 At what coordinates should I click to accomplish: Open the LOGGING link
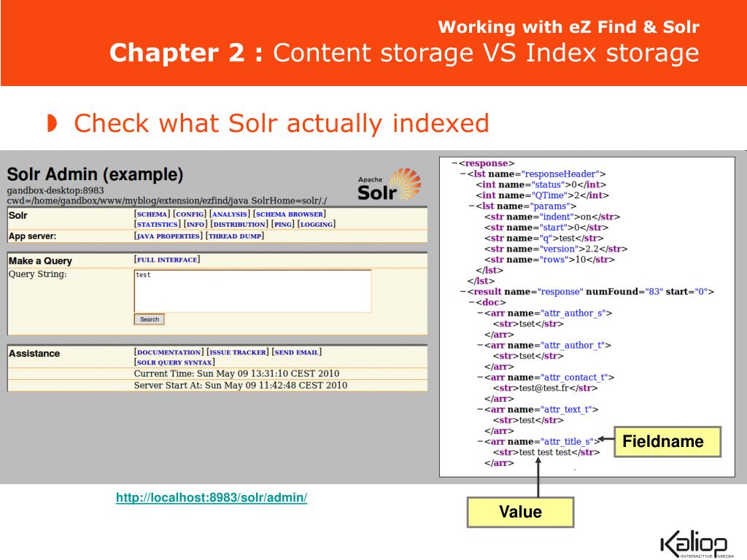pos(317,225)
